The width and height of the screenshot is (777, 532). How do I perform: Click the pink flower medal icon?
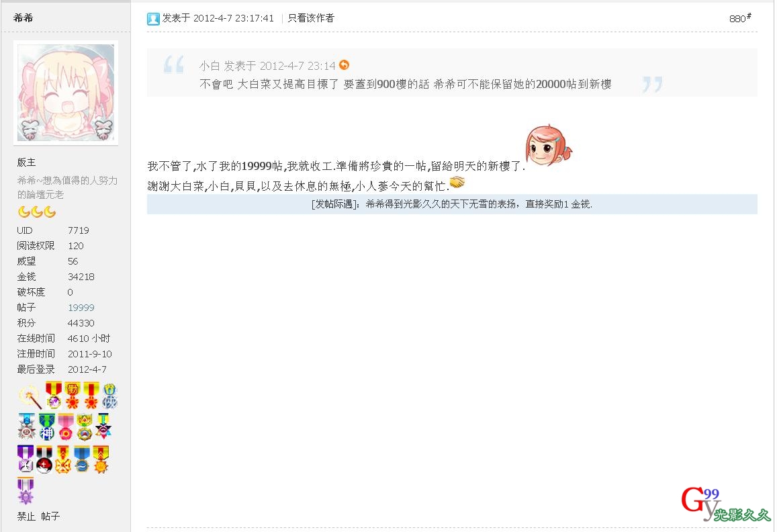65,427
